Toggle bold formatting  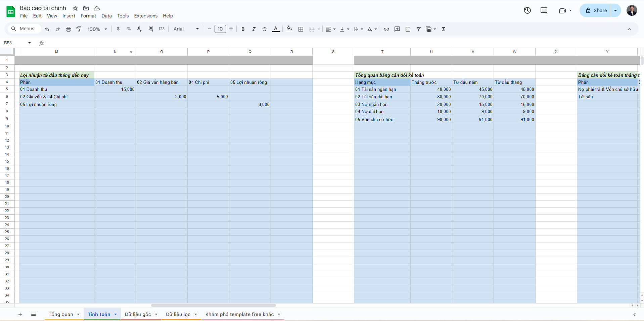point(243,29)
